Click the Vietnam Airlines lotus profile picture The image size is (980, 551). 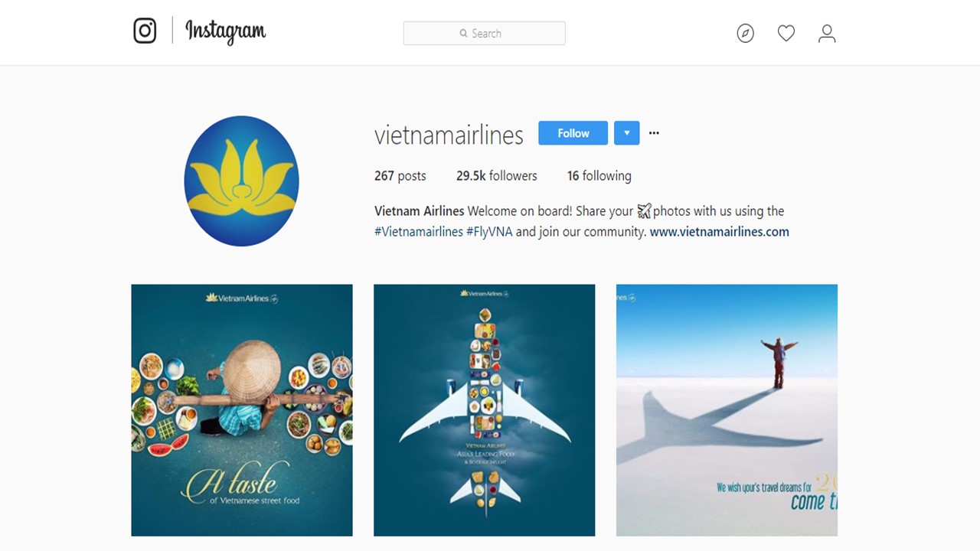click(x=241, y=181)
